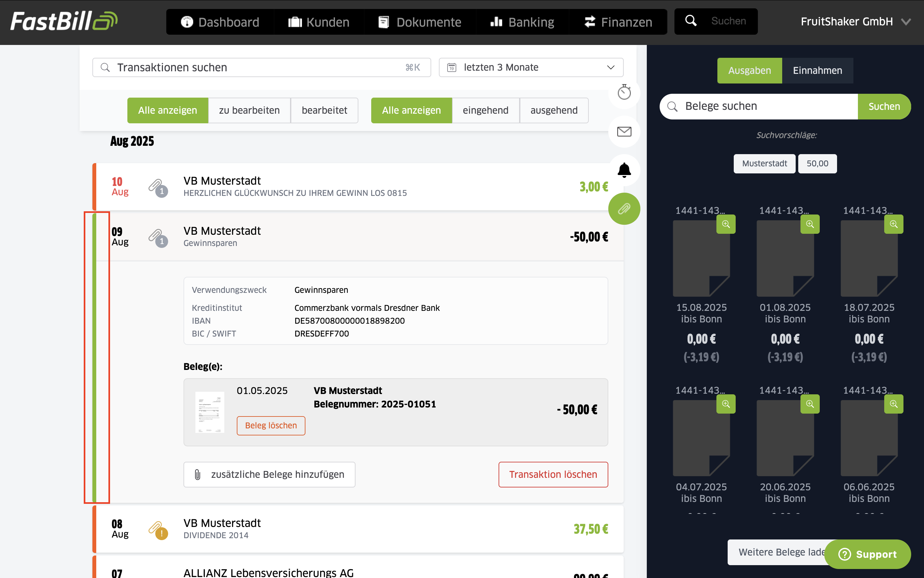This screenshot has height=578, width=924.
Task: Switch to the Ausgaben tab
Action: coord(749,71)
